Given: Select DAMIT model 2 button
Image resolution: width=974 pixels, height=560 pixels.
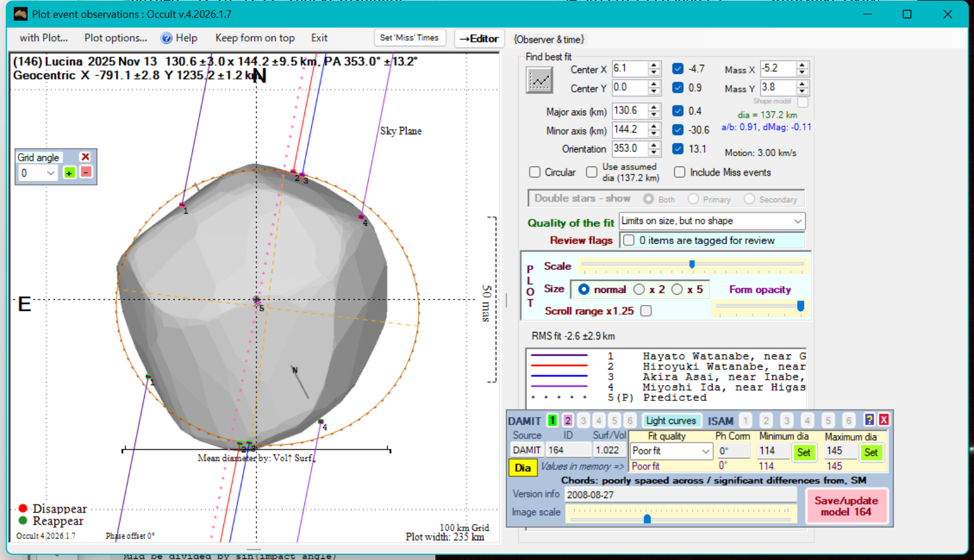Looking at the screenshot, I should 567,420.
